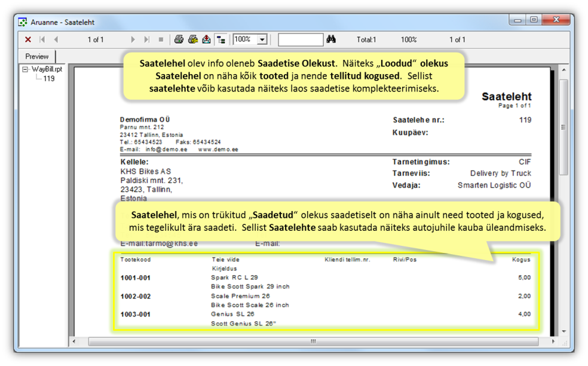Export the report to file
Viewport: 588px width, 366px height.
[207, 39]
